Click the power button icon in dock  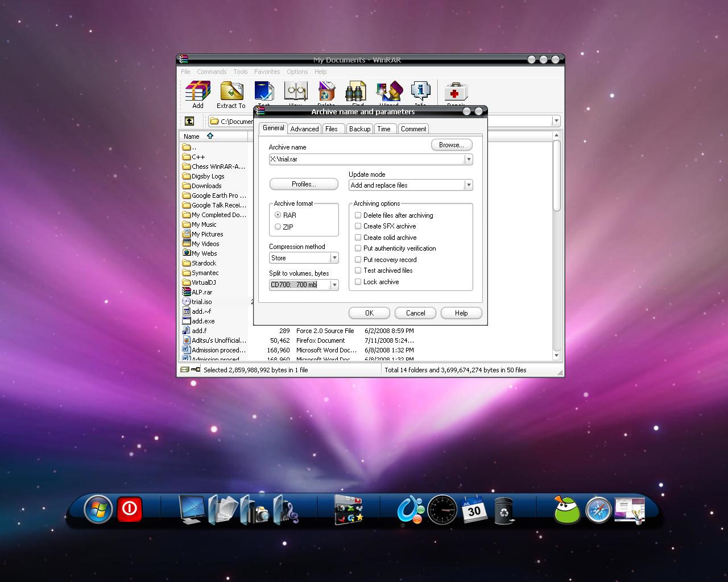tap(130, 508)
